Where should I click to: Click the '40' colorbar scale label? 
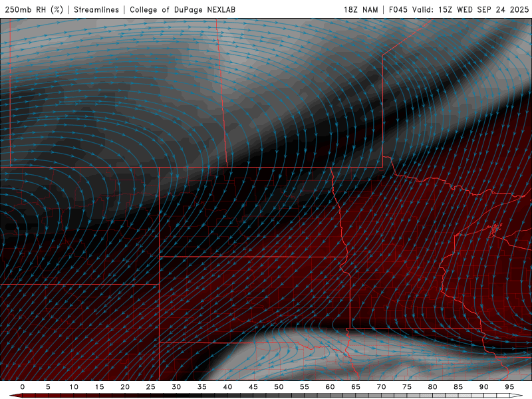point(227,387)
